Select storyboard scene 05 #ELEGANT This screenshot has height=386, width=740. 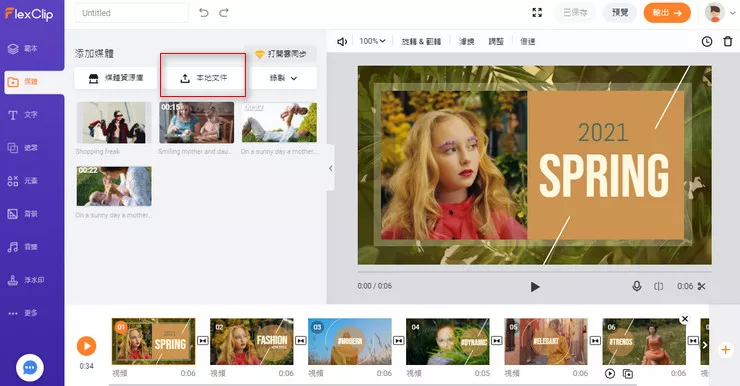pyautogui.click(x=546, y=341)
